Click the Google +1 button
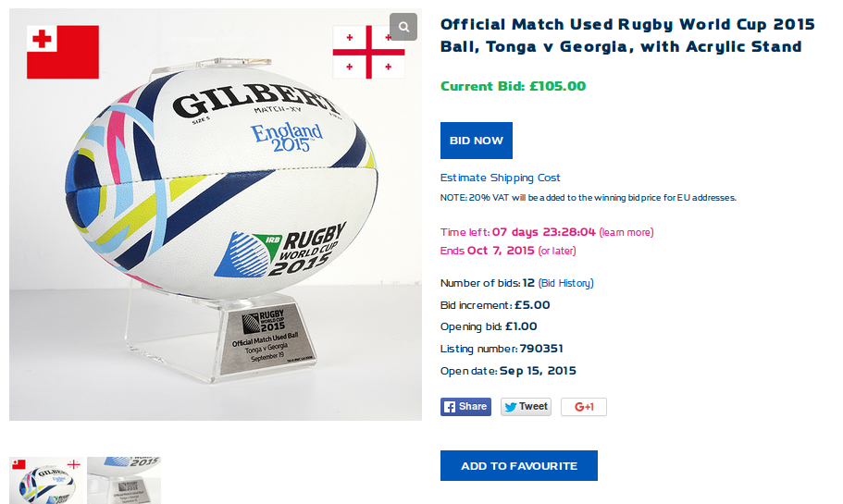The image size is (843, 504). pos(584,407)
